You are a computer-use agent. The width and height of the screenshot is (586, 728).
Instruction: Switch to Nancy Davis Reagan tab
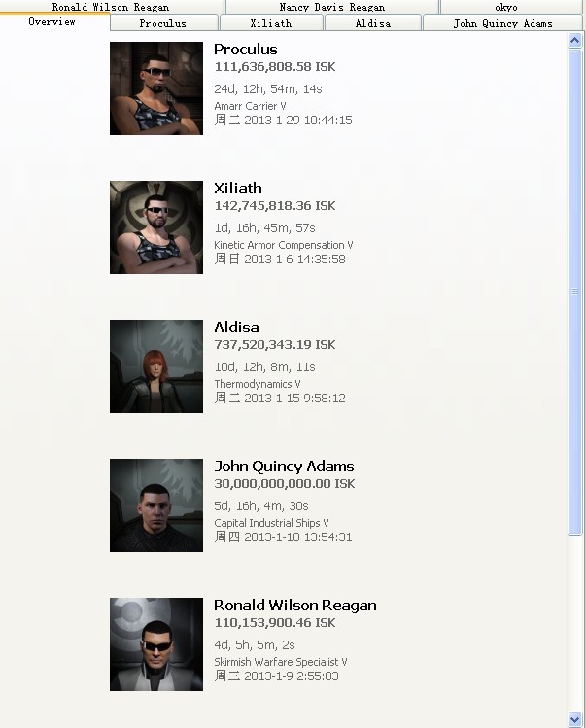tap(332, 7)
